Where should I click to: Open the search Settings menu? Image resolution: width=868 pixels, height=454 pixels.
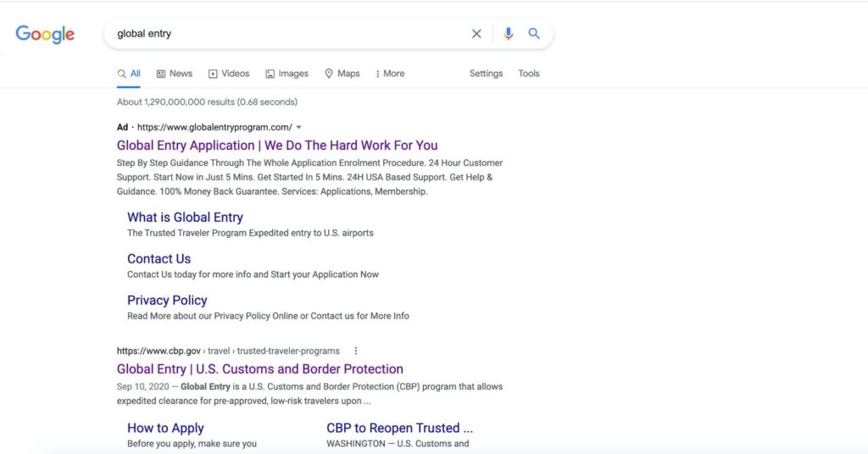[486, 74]
